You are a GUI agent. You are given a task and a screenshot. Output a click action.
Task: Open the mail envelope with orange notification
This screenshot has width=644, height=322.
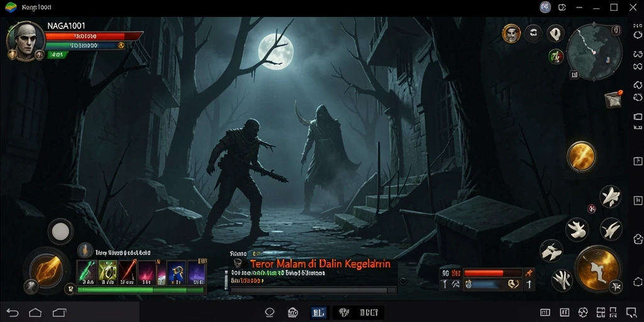613,99
